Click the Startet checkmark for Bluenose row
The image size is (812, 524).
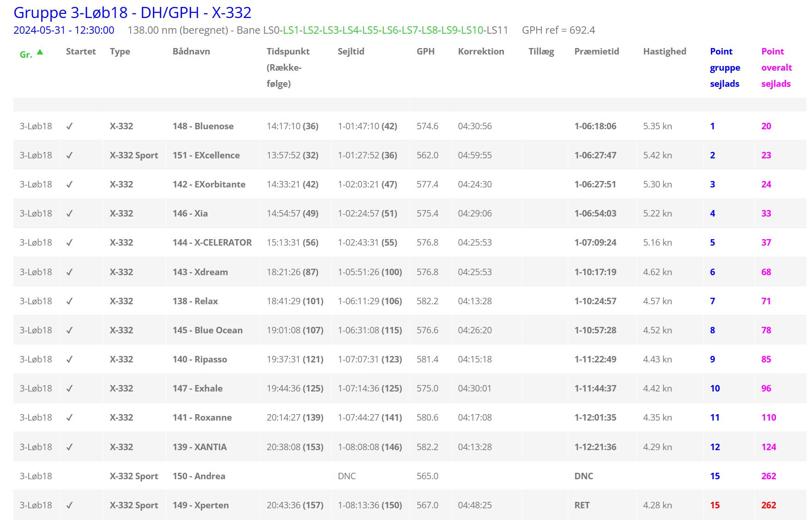[69, 126]
